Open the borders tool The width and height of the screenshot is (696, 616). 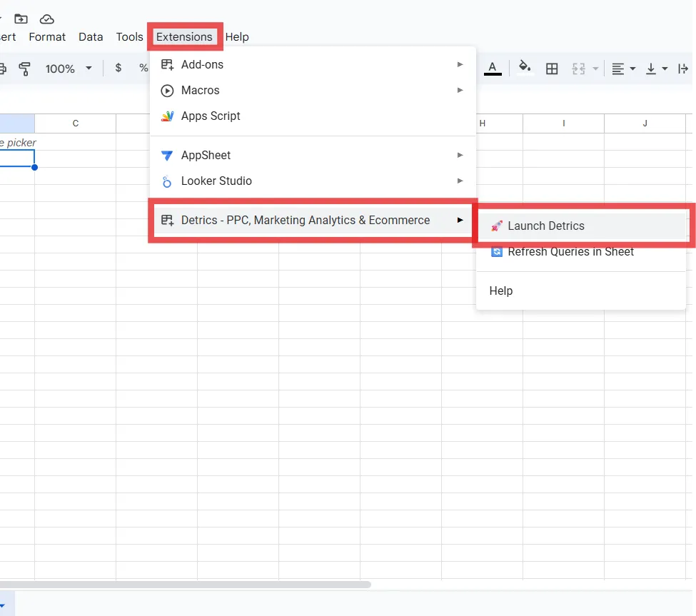[552, 69]
